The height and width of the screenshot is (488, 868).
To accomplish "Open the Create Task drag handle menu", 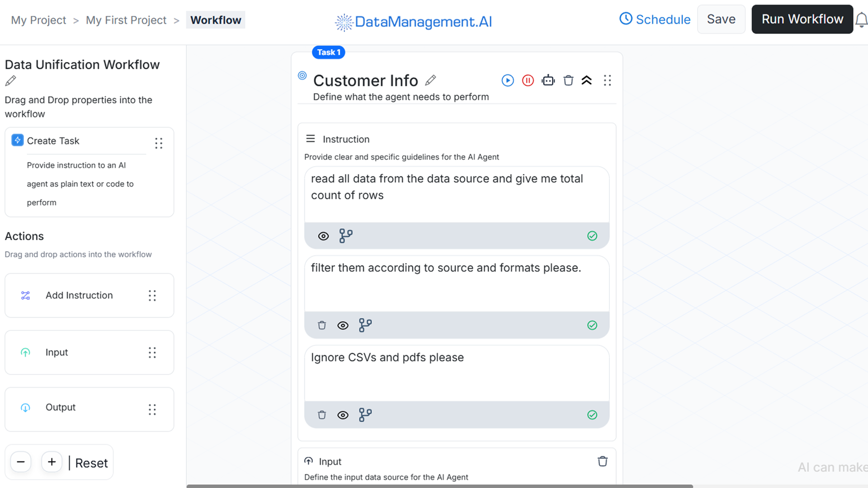I will tap(158, 143).
